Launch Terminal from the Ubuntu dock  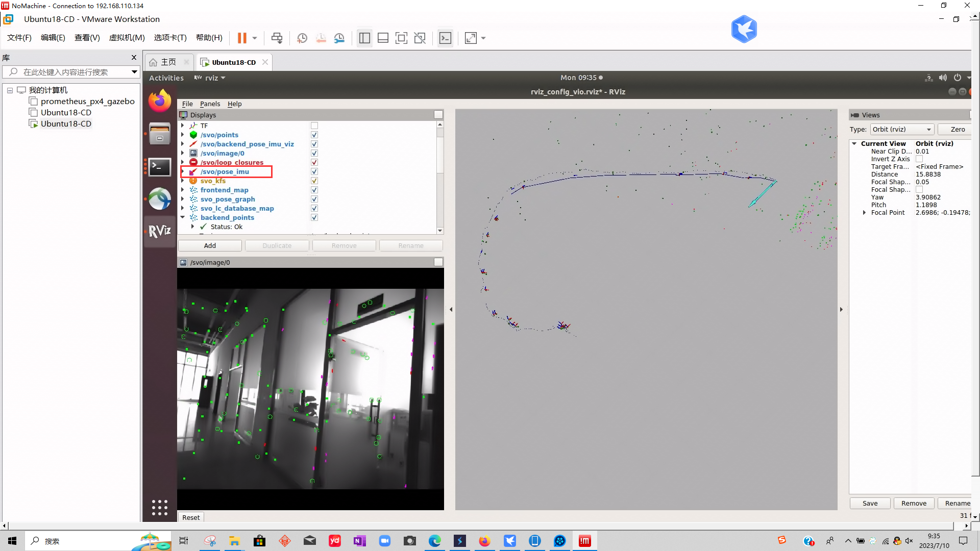(x=160, y=167)
